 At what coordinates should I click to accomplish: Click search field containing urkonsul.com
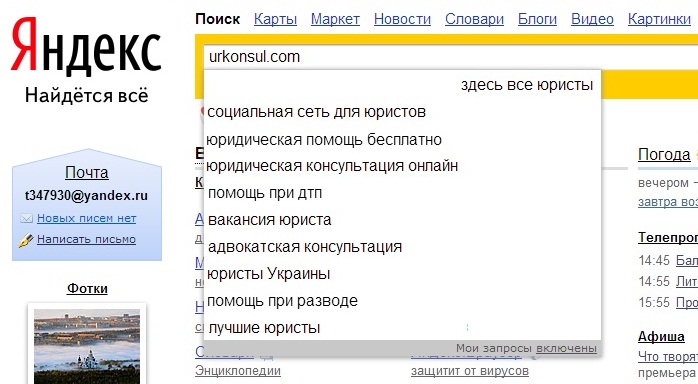450,57
